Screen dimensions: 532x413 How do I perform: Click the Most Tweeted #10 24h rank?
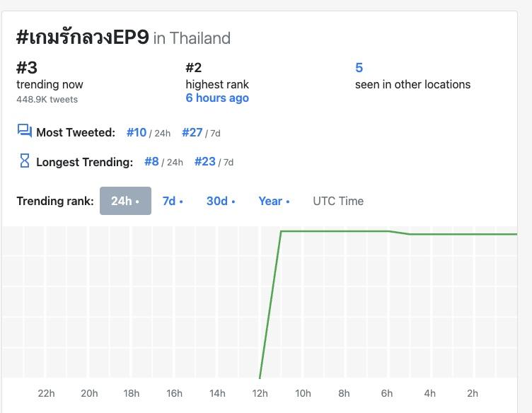pyautogui.click(x=137, y=132)
